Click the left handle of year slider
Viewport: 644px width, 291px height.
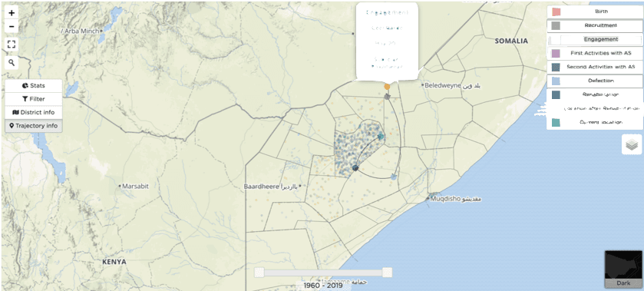[259, 272]
